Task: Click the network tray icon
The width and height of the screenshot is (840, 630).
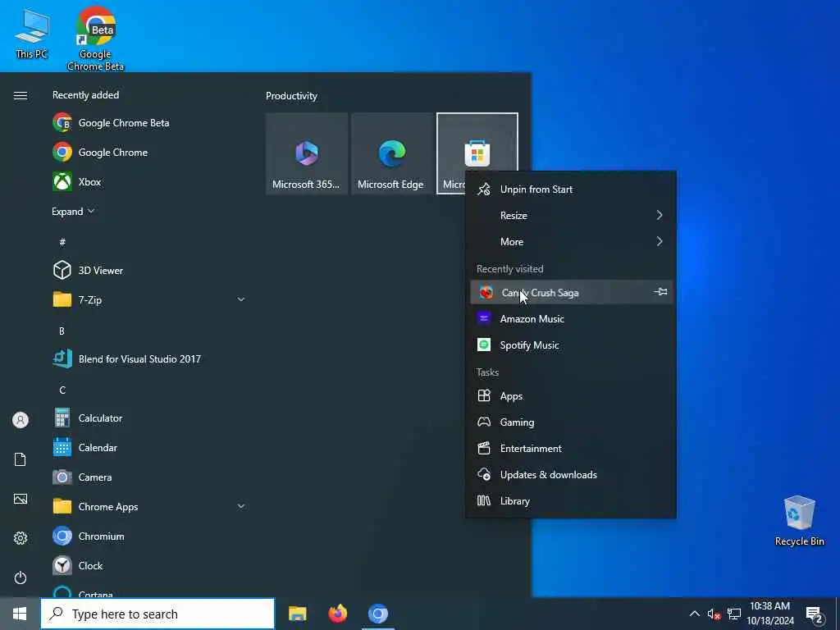Action: pos(734,614)
